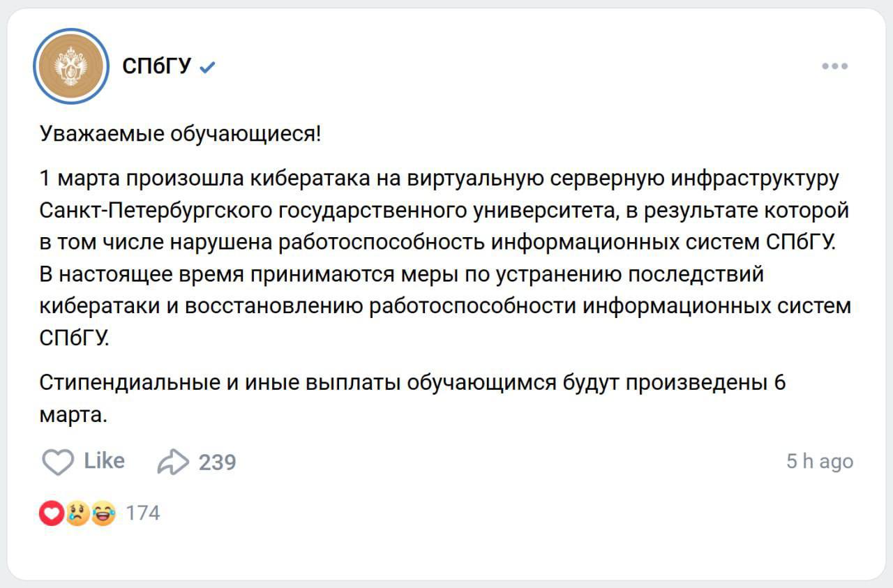Click the laughing tears reaction emoji
This screenshot has height=588, width=893.
[x=103, y=514]
